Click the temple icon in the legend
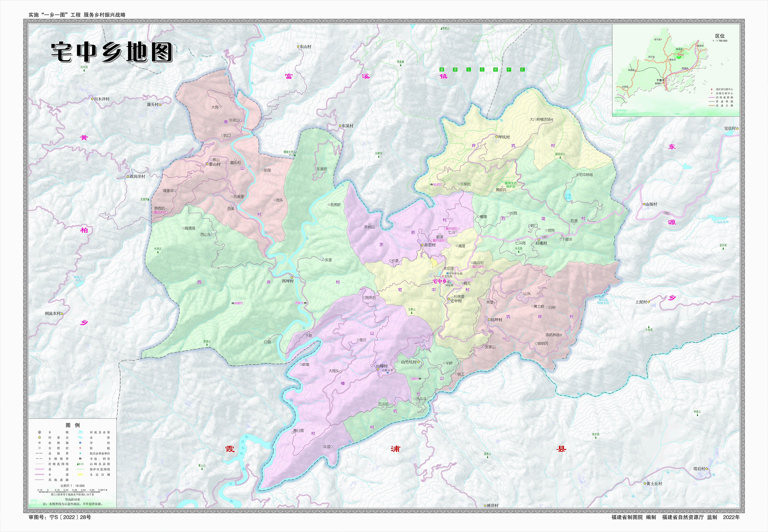The height and width of the screenshot is (532, 768). click(x=80, y=459)
